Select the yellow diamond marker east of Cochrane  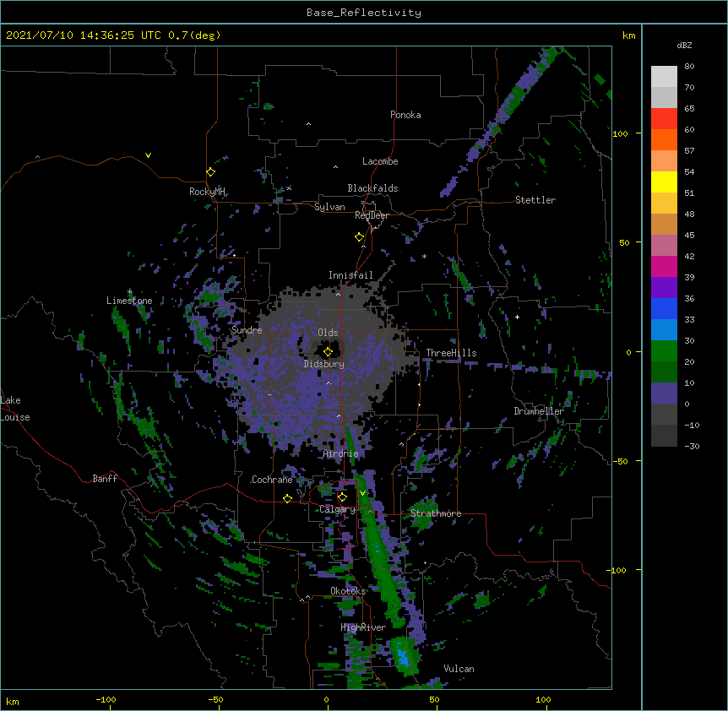pyautogui.click(x=287, y=498)
